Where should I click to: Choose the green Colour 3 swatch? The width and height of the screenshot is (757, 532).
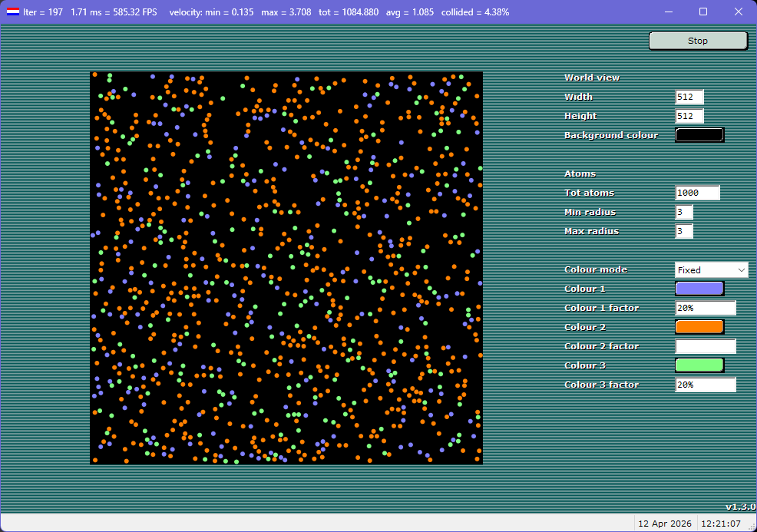(x=699, y=365)
